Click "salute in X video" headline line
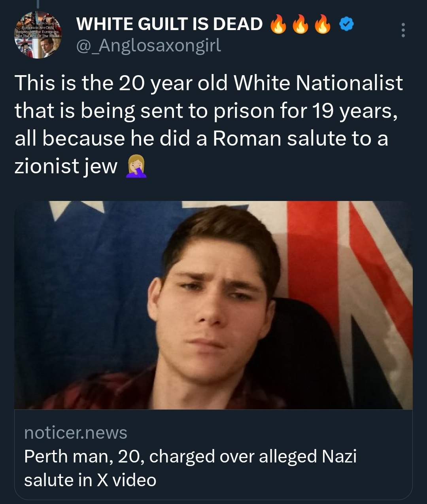The height and width of the screenshot is (504, 427). tap(90, 480)
